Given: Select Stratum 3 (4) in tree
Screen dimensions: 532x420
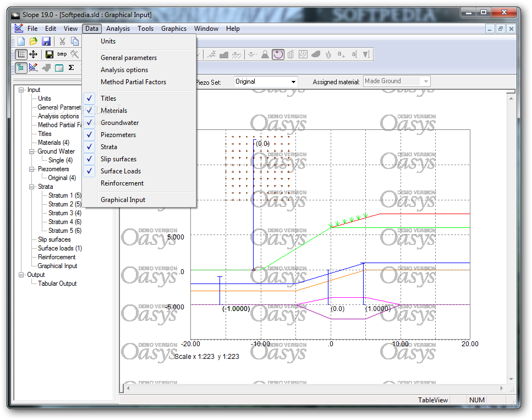Looking at the screenshot, I should point(64,213).
